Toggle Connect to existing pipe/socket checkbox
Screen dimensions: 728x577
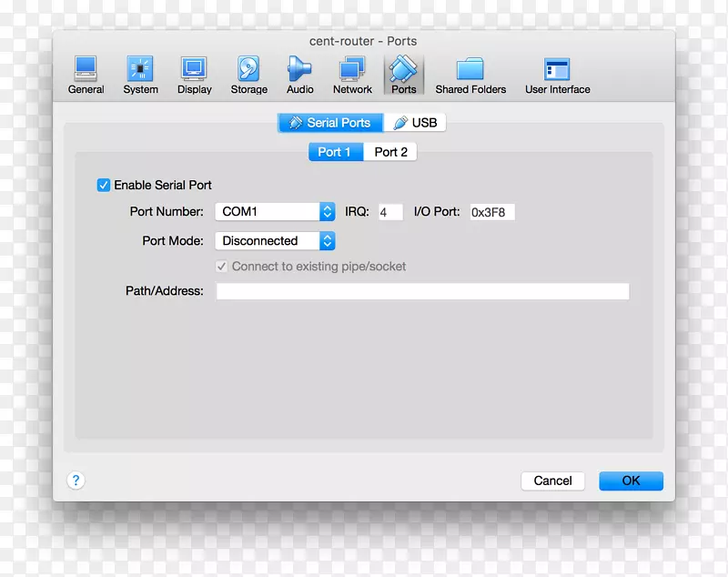(x=221, y=267)
